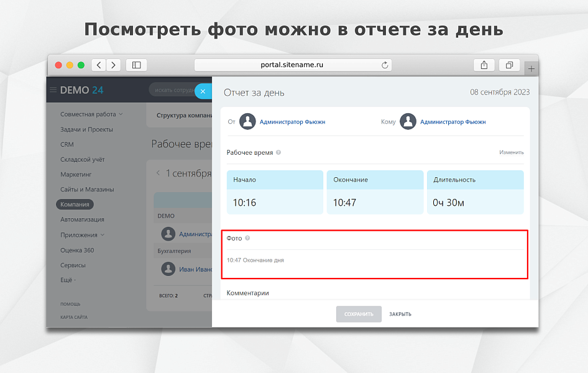Click the ВСЕГО: 2 counter
This screenshot has width=588, height=373.
(168, 296)
